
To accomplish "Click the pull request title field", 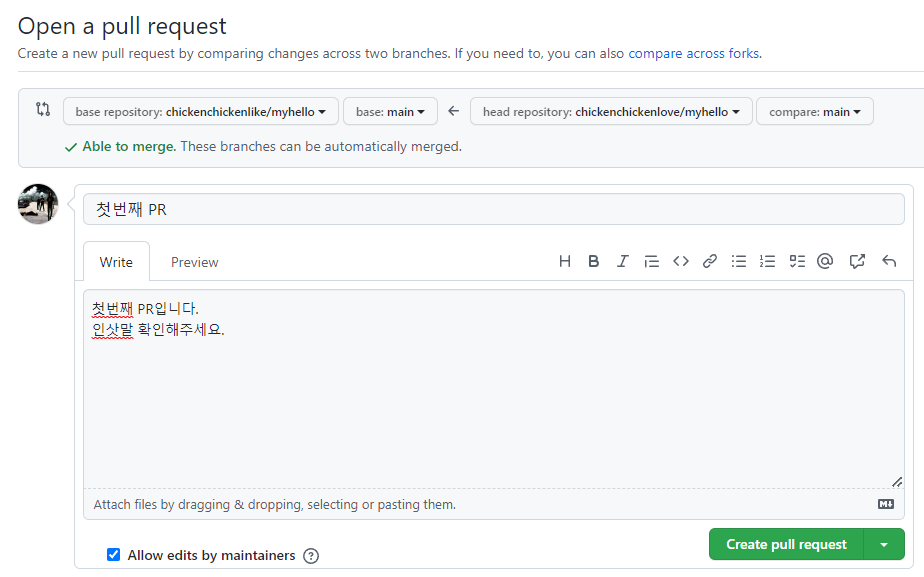I will [x=494, y=209].
